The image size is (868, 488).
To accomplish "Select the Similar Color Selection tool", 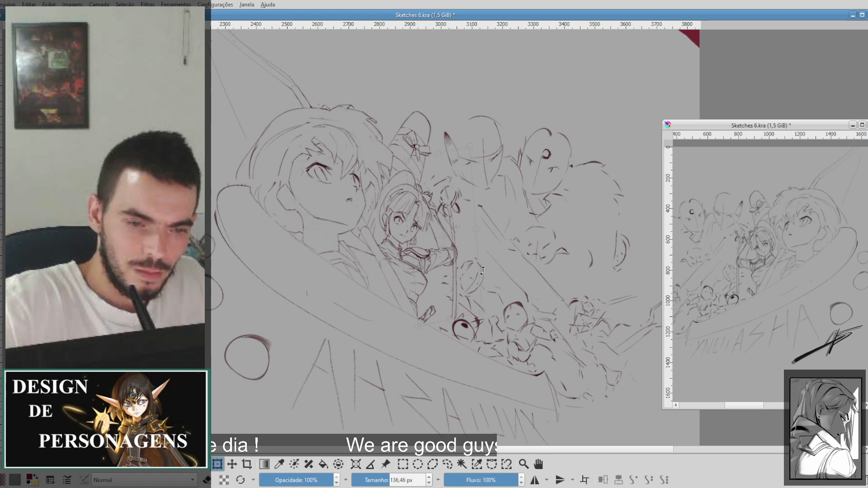I will click(x=477, y=464).
